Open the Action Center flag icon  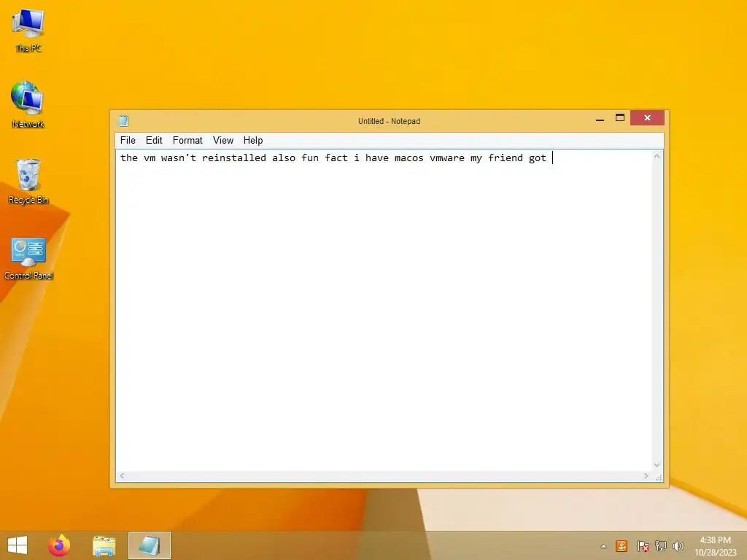(643, 546)
